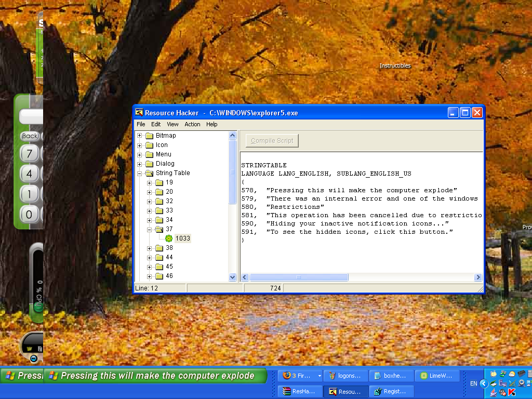
Task: Click the memory chip tray icon
Action: (x=521, y=374)
